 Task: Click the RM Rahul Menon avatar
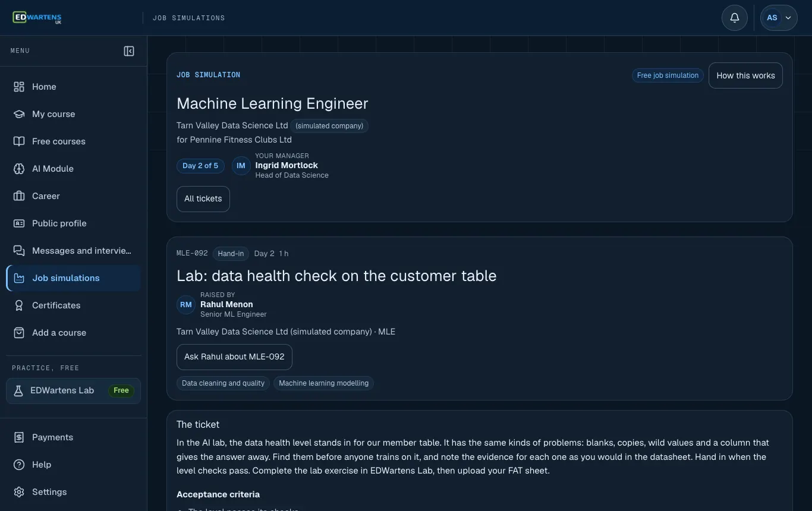186,305
